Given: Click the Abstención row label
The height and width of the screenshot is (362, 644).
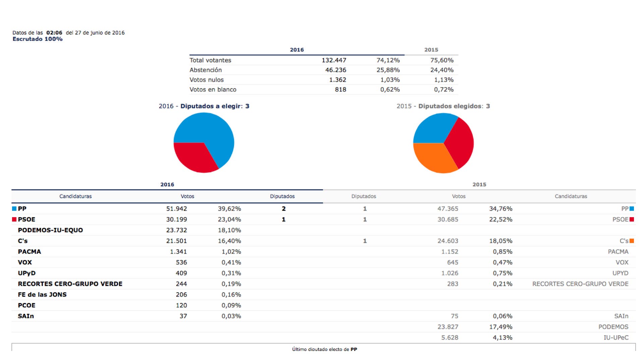Looking at the screenshot, I should pyautogui.click(x=206, y=70).
